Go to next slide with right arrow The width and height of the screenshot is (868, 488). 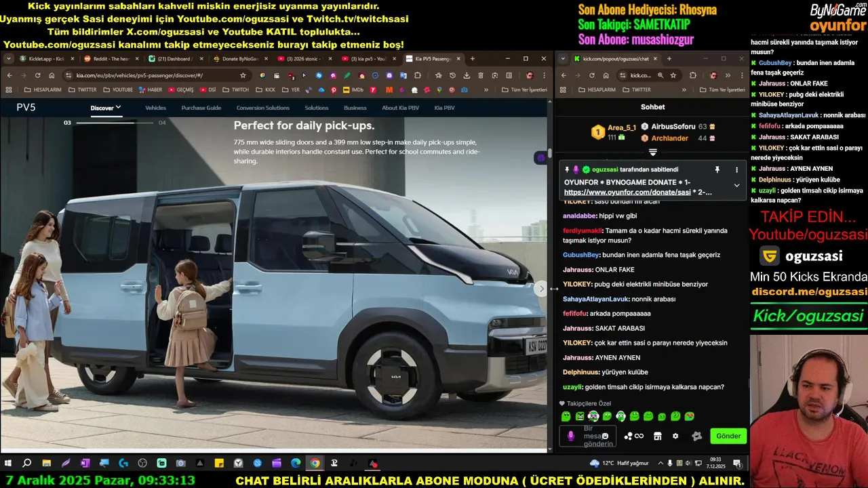(x=541, y=289)
